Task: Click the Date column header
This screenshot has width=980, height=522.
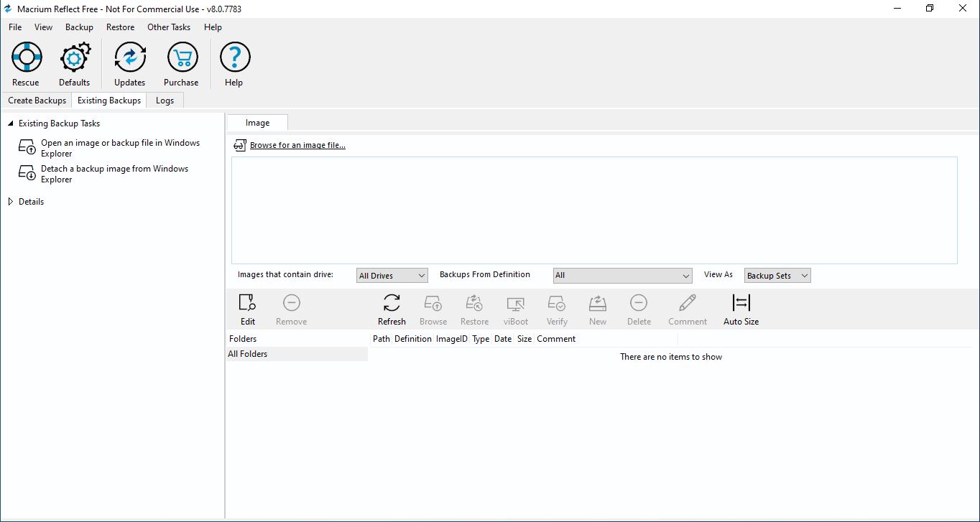Action: (x=503, y=339)
